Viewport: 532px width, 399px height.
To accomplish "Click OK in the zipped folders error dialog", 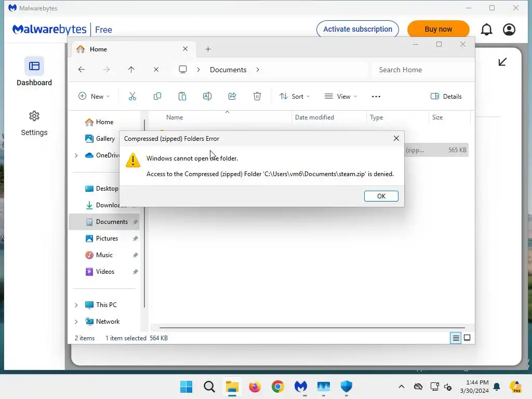I will [381, 196].
